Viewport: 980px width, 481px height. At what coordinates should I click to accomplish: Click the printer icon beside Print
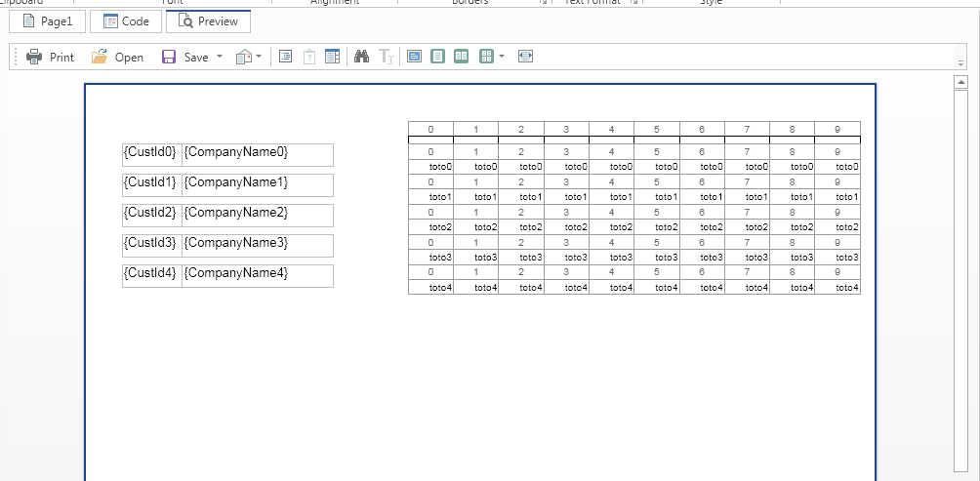pyautogui.click(x=34, y=57)
